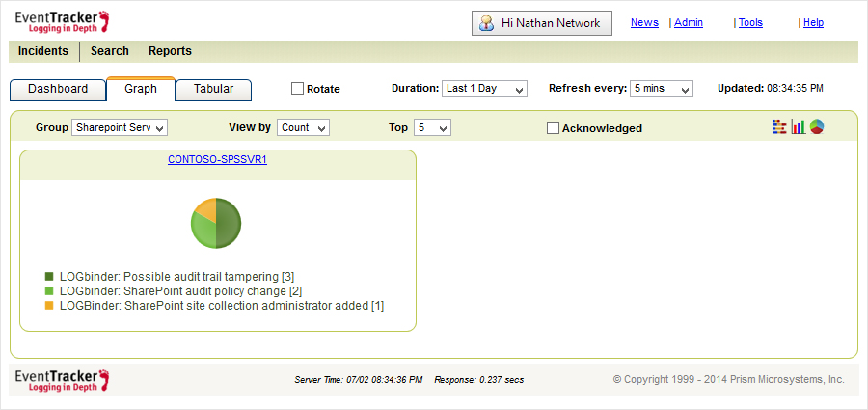
Task: Click the Response 0.237 secs text
Action: tap(478, 380)
